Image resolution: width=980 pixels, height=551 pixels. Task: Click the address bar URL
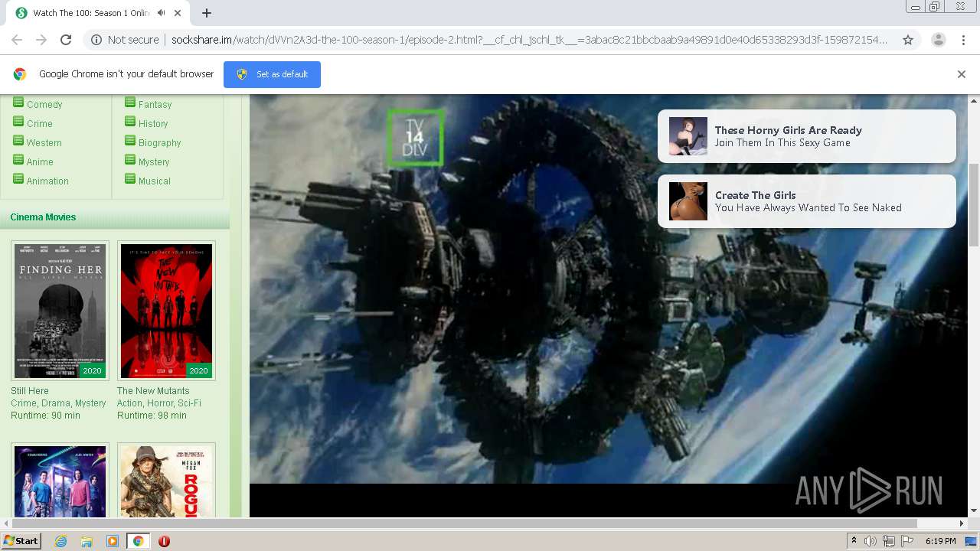(x=529, y=40)
